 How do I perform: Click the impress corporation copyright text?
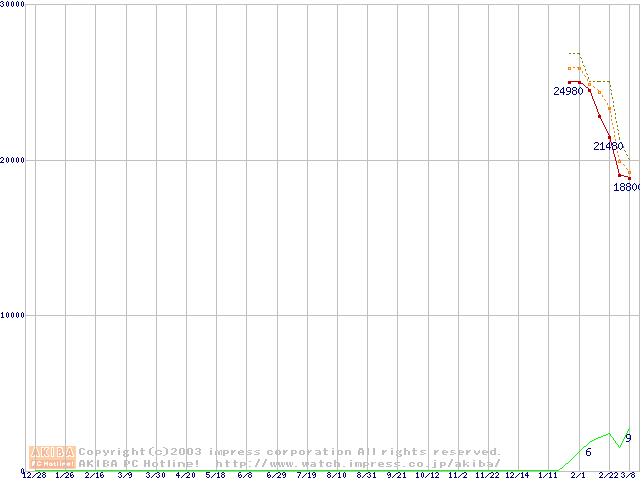click(290, 452)
